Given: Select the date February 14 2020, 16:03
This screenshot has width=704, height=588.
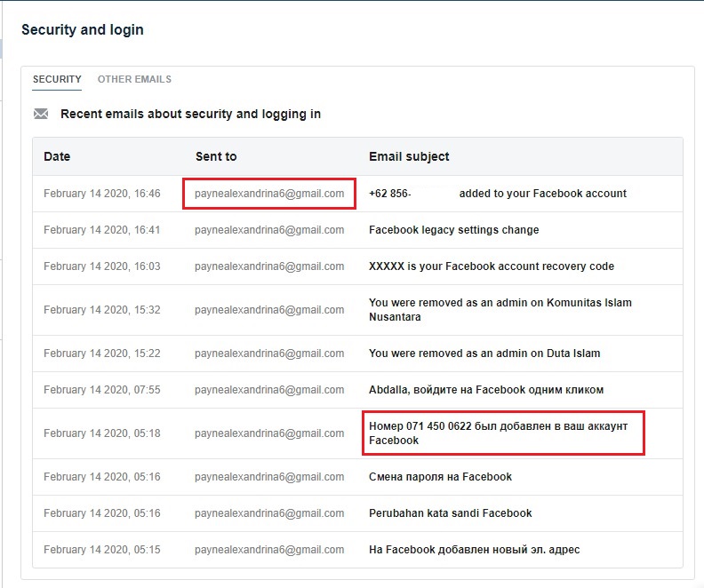Looking at the screenshot, I should coord(102,266).
